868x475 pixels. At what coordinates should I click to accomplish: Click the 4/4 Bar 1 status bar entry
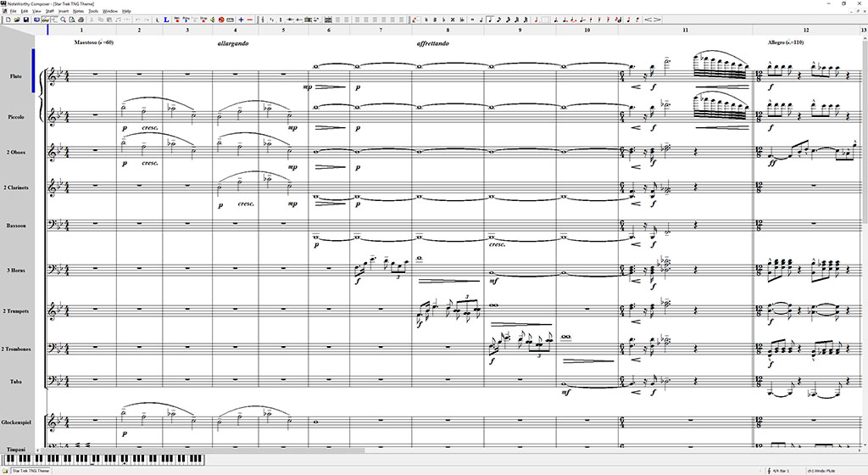[x=781, y=471]
